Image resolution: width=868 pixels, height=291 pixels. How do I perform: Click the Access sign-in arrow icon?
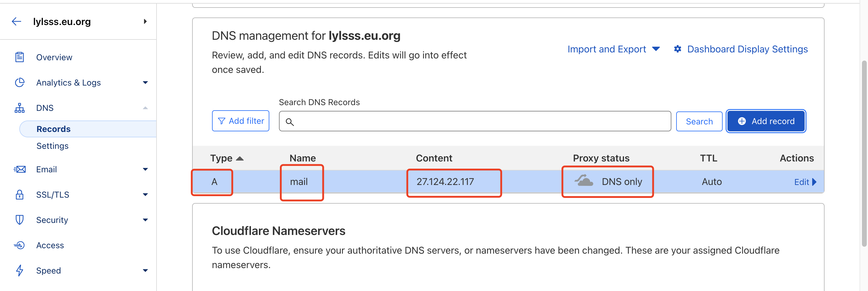point(20,245)
